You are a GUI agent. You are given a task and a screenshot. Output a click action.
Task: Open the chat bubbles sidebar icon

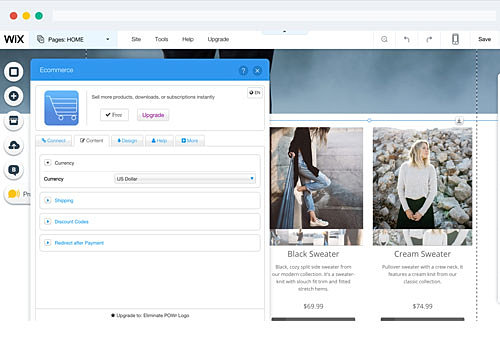click(x=14, y=194)
